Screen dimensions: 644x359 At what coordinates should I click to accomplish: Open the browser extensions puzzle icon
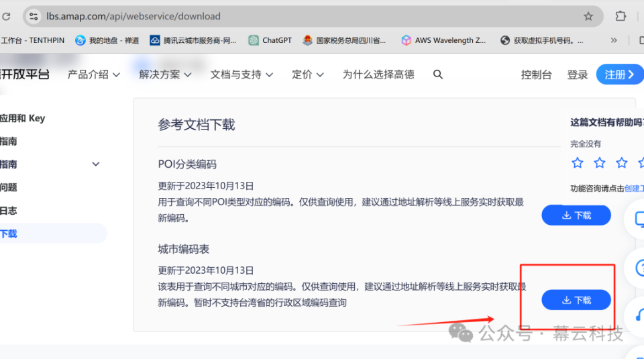click(x=621, y=16)
